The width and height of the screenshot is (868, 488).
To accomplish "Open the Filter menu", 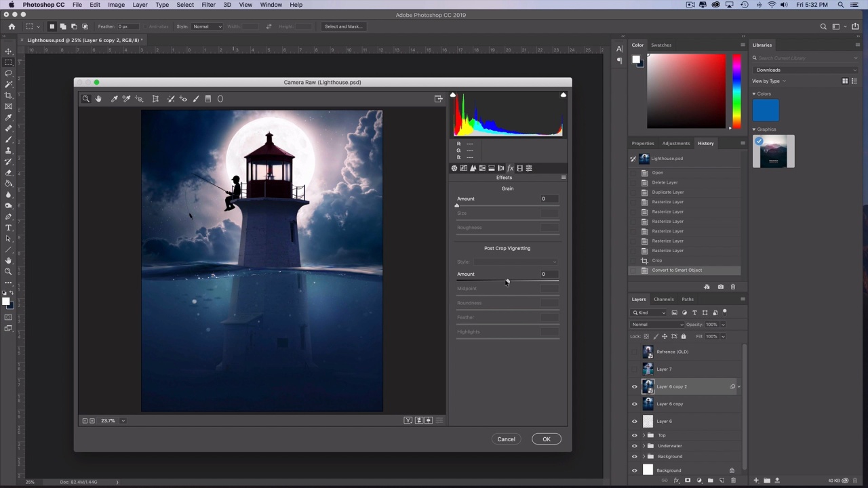I will pyautogui.click(x=208, y=5).
